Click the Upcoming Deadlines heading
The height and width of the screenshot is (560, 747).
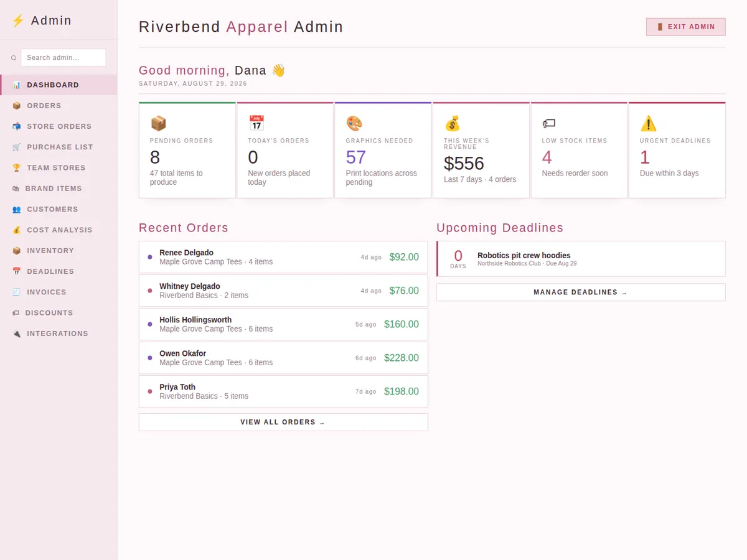coord(500,228)
